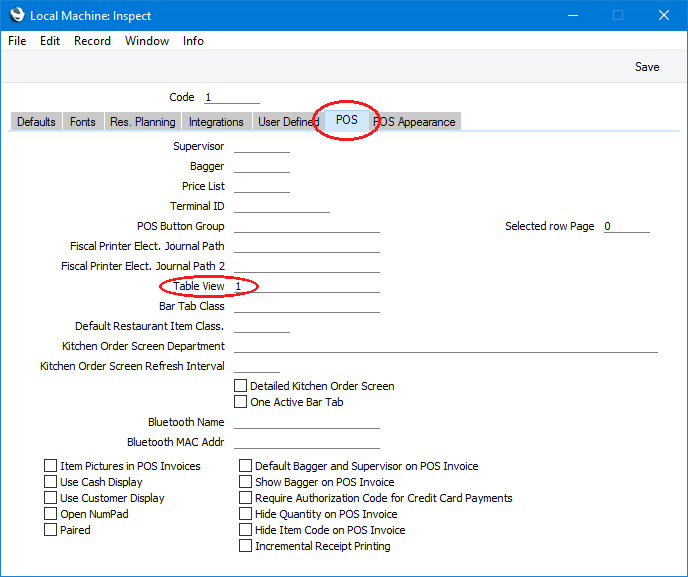Image resolution: width=688 pixels, height=577 pixels.
Task: Enable Require Authorization Code for Credit Card Payments
Action: (x=245, y=498)
